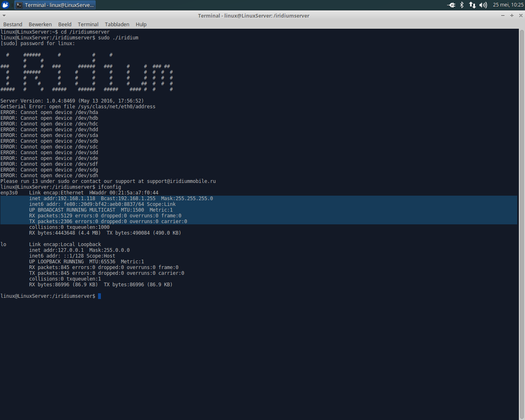The width and height of the screenshot is (525, 420).
Task: Open the clock showing 25 mei, 10:25
Action: coord(508,5)
